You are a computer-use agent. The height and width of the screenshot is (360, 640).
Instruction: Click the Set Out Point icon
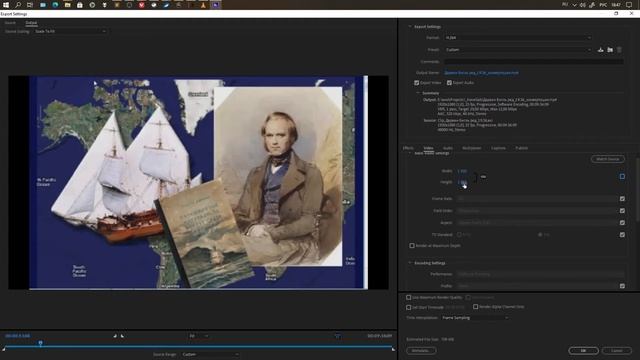point(122,336)
